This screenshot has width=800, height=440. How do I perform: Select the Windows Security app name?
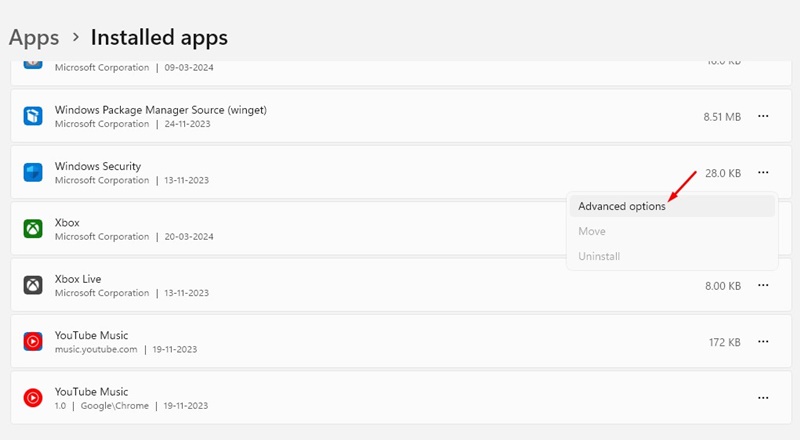(98, 166)
